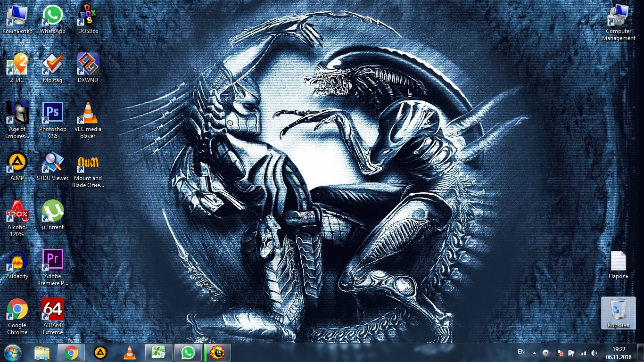644x362 pixels.
Task: Select the Computer Management desktop shortcut
Action: tap(619, 23)
